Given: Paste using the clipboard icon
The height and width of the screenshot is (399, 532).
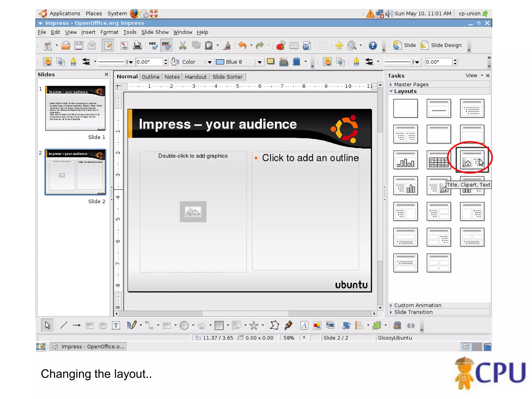Looking at the screenshot, I should click(x=209, y=46).
